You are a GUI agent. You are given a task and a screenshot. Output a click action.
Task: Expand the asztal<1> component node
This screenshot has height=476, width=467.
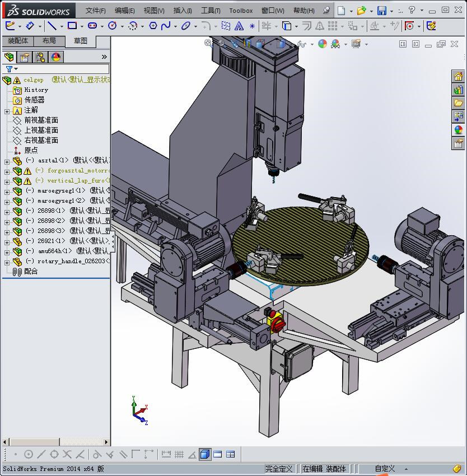(7, 162)
